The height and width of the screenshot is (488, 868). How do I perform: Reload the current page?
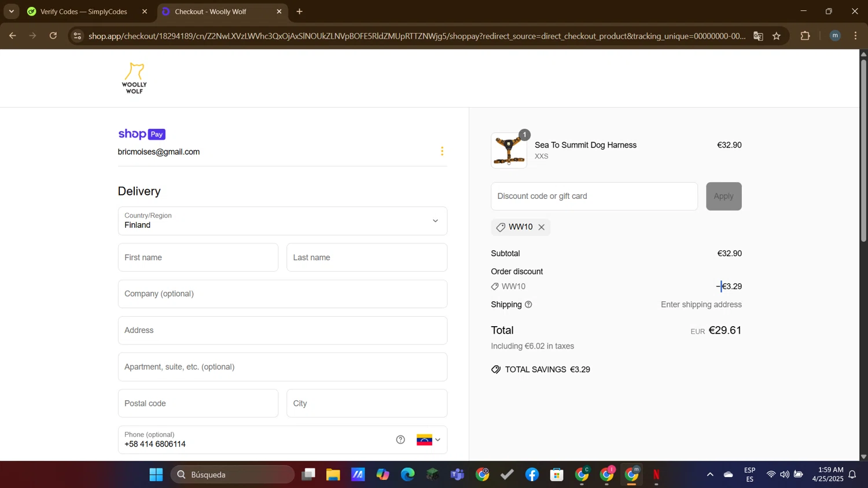53,36
